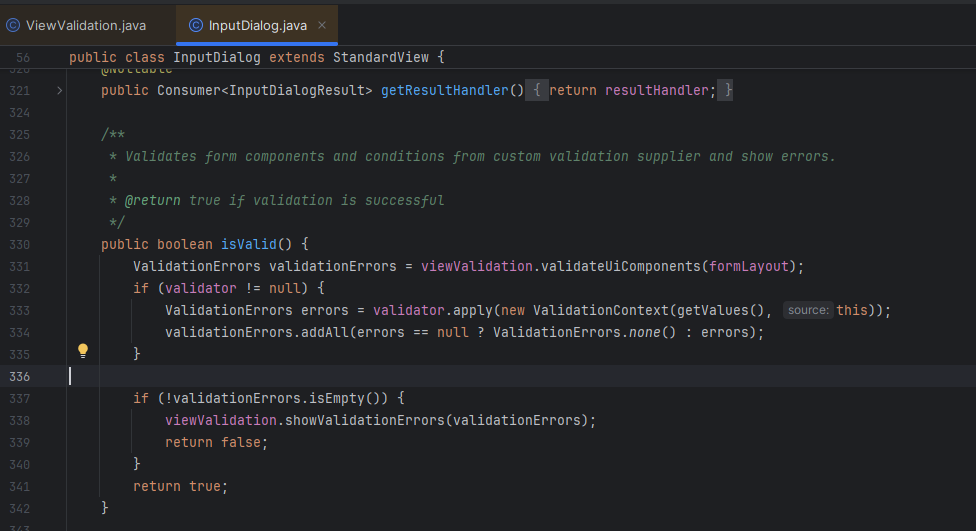The width and height of the screenshot is (976, 531).
Task: Click 'return false;' statement
Action: pyautogui.click(x=216, y=443)
